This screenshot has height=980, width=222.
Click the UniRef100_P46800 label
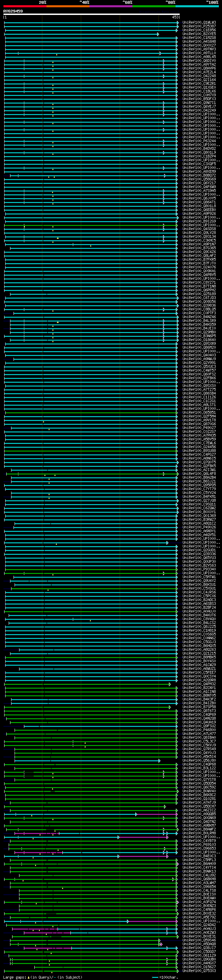(199, 730)
